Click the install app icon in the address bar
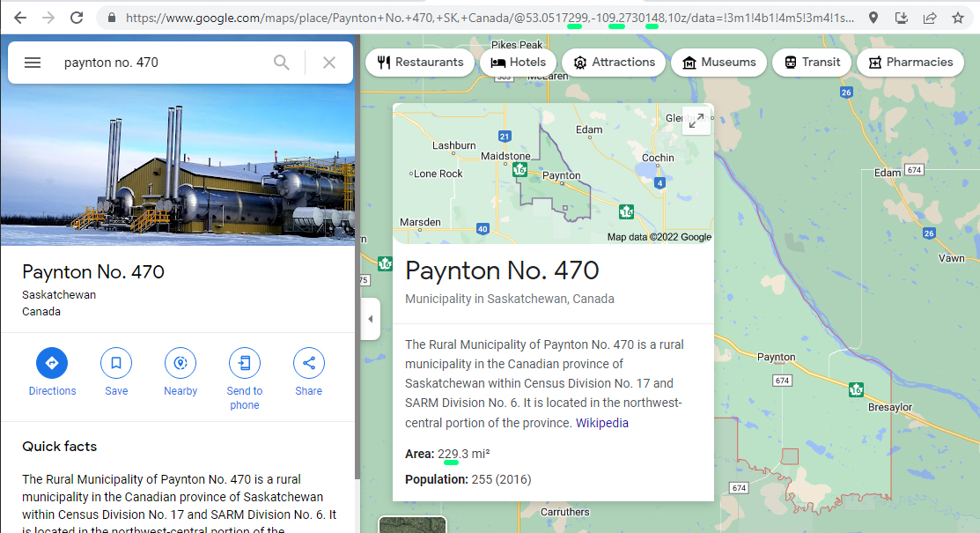Image resolution: width=980 pixels, height=533 pixels. [902, 18]
